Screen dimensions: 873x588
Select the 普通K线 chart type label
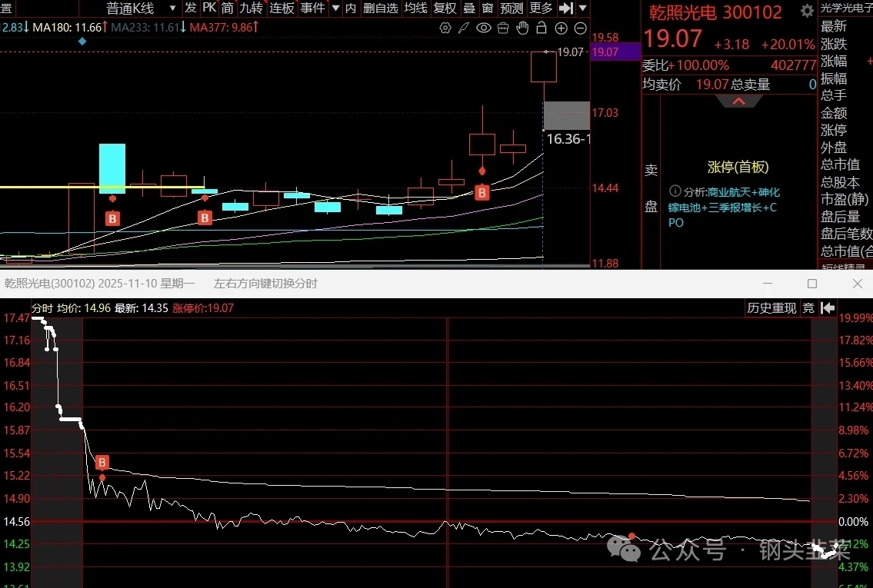[x=130, y=8]
